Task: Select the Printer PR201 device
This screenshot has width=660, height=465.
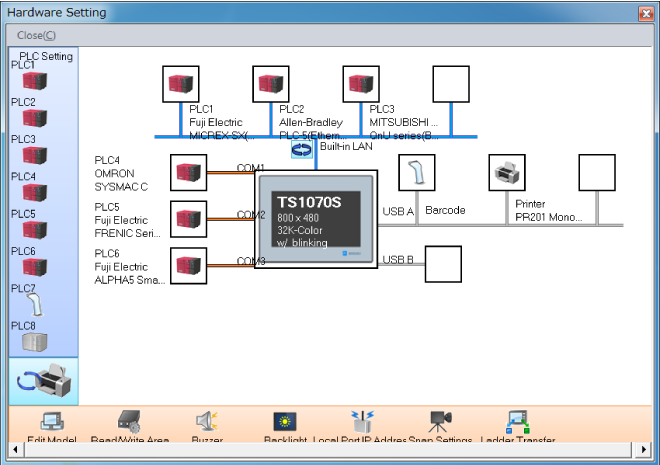Action: 507,172
